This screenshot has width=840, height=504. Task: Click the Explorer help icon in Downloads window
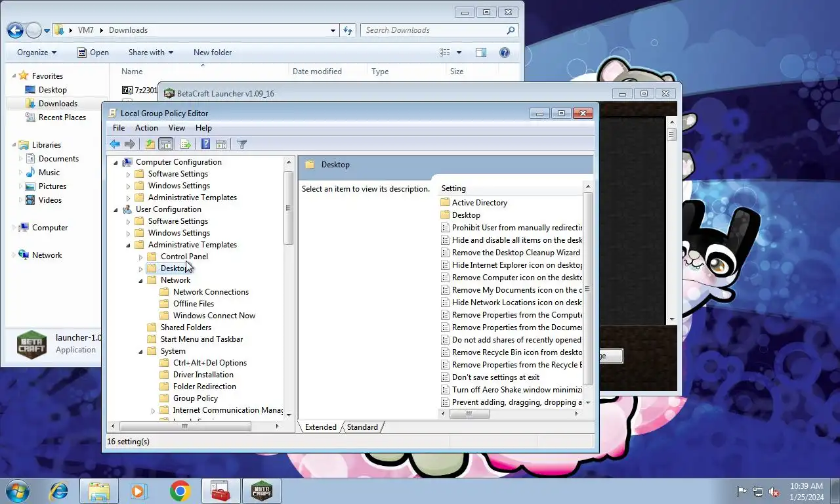(x=505, y=52)
